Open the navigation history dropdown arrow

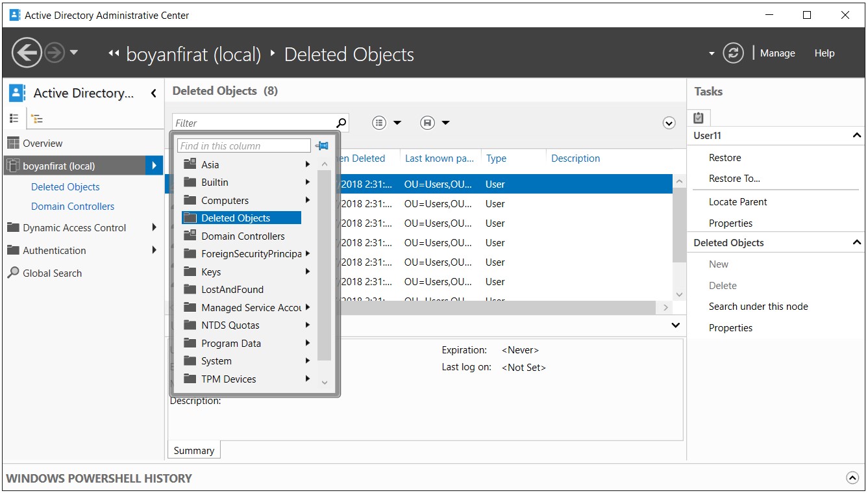73,52
